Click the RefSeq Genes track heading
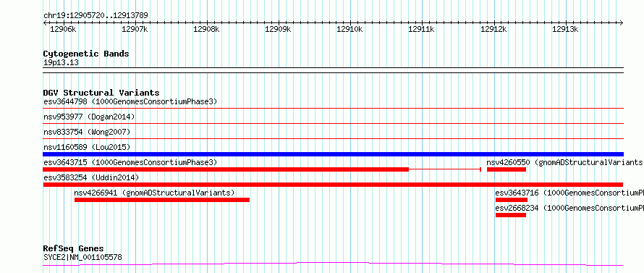Image resolution: width=644 pixels, height=273 pixels. point(73,249)
